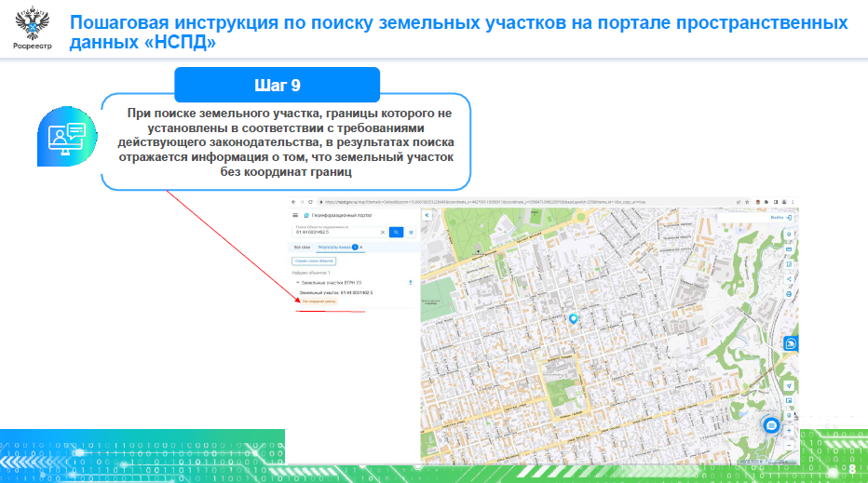Open the browser three-dot menu

[x=793, y=202]
